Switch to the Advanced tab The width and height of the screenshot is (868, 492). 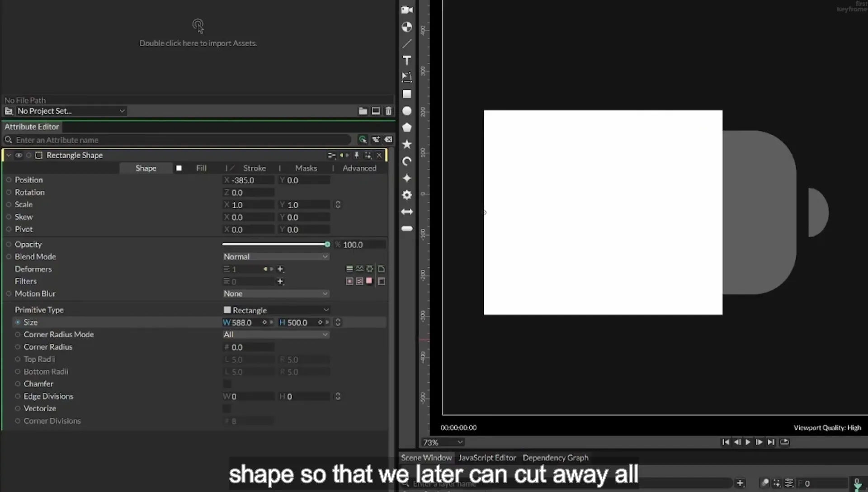tap(359, 168)
